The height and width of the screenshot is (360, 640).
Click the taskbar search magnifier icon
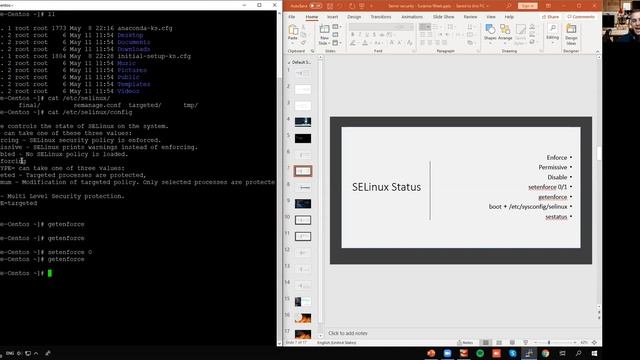point(578,353)
